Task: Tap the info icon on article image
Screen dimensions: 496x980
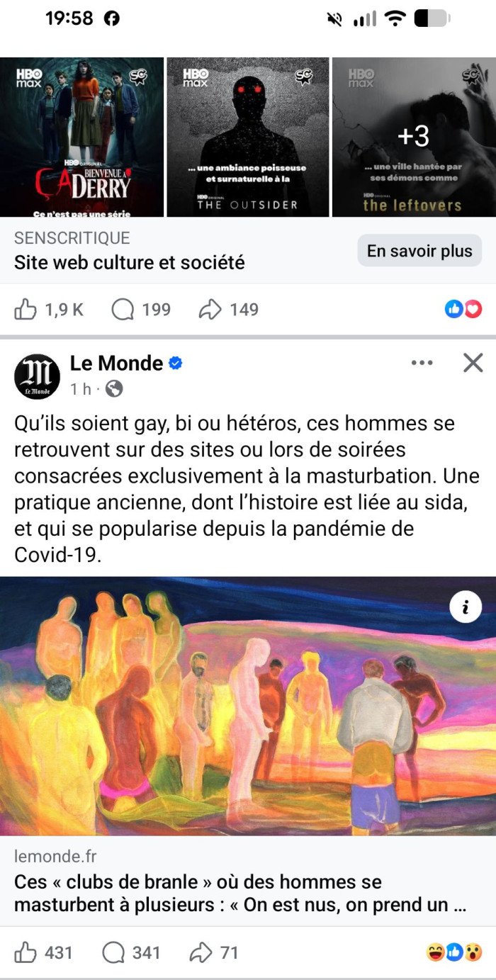Action: tap(466, 607)
